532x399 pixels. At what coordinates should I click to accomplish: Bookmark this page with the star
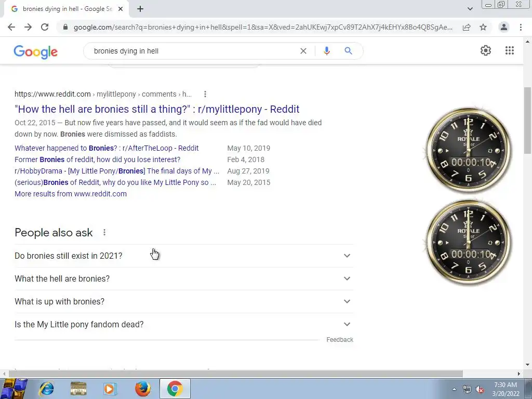coord(483,27)
